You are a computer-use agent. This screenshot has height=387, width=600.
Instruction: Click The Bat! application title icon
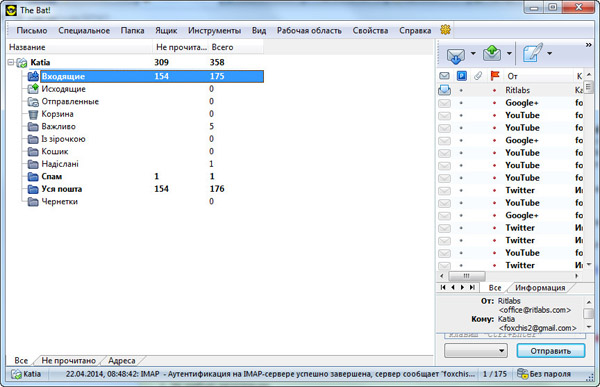(11, 10)
